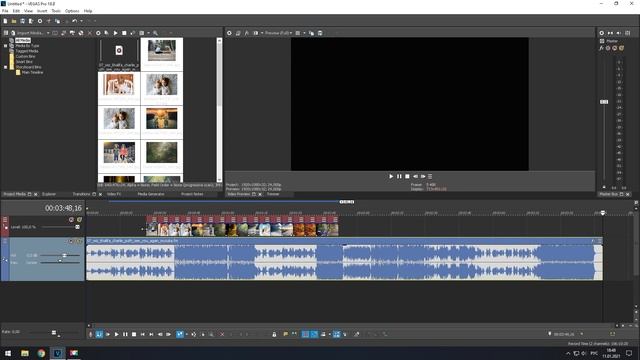Switch to the Project Notes tab
The width and height of the screenshot is (640, 360).
[192, 194]
